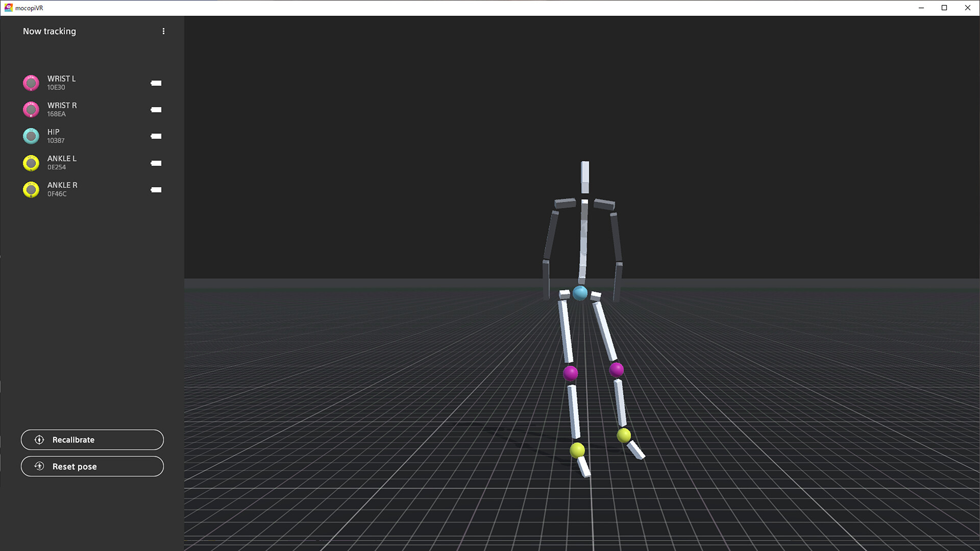Click the HIP sensor icon
The width and height of the screenshot is (980, 551).
(31, 136)
